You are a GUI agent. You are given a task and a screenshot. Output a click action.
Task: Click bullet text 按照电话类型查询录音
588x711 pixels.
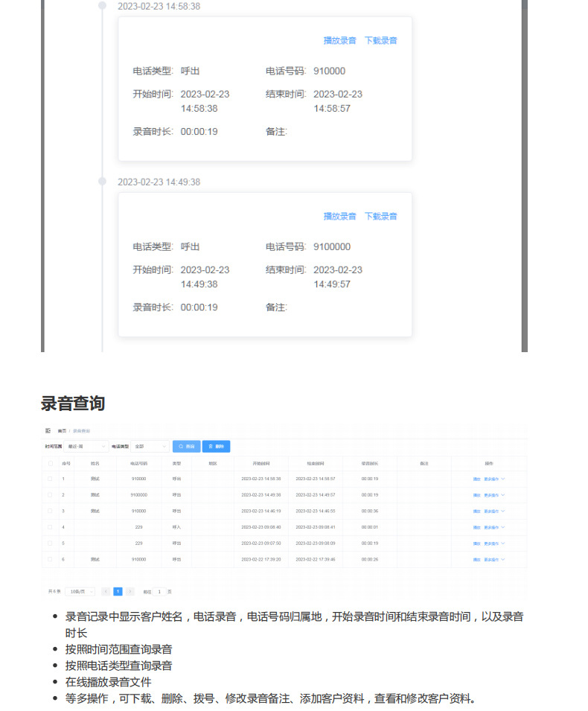(119, 666)
